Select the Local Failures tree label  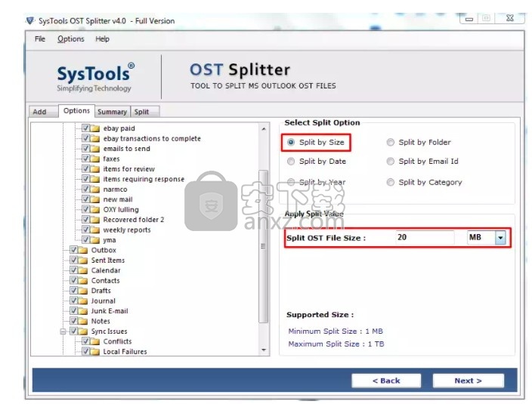point(125,352)
